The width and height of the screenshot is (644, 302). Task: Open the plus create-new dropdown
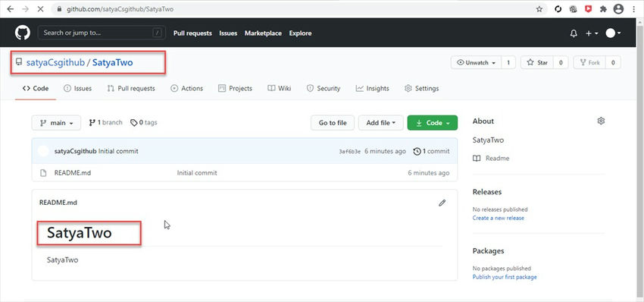(592, 33)
